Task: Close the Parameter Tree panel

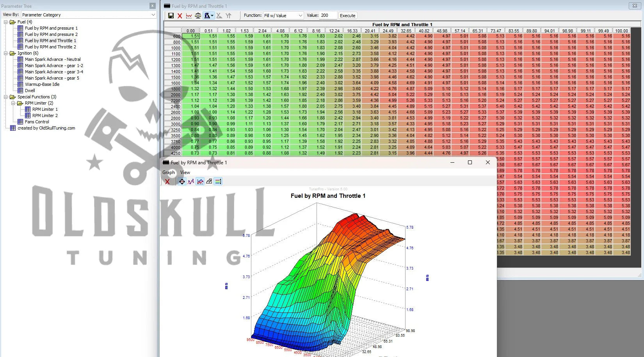Action: click(x=152, y=6)
